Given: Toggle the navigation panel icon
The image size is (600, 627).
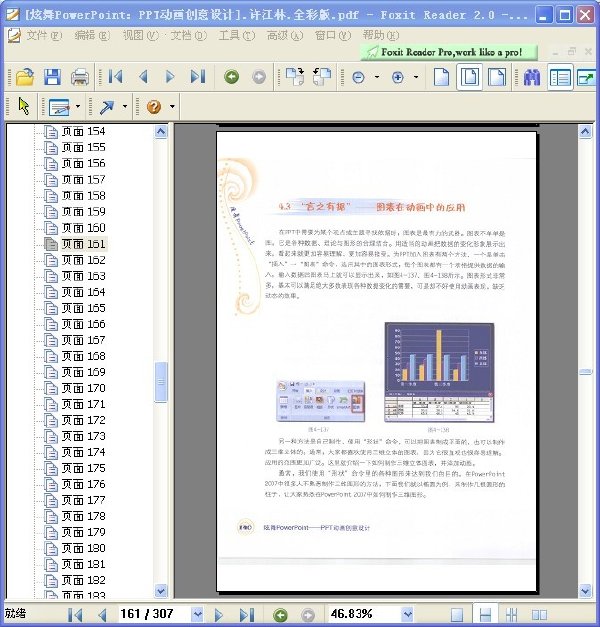Looking at the screenshot, I should coord(560,77).
